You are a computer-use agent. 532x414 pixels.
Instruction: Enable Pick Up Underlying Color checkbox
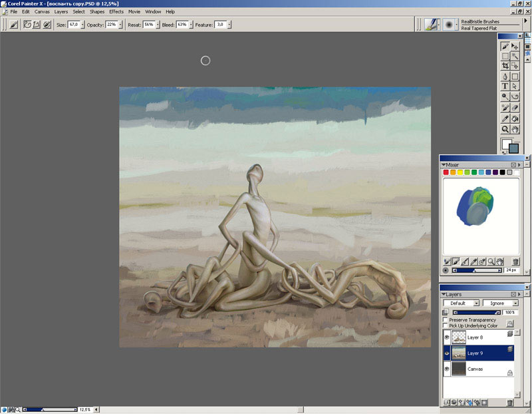coord(446,326)
